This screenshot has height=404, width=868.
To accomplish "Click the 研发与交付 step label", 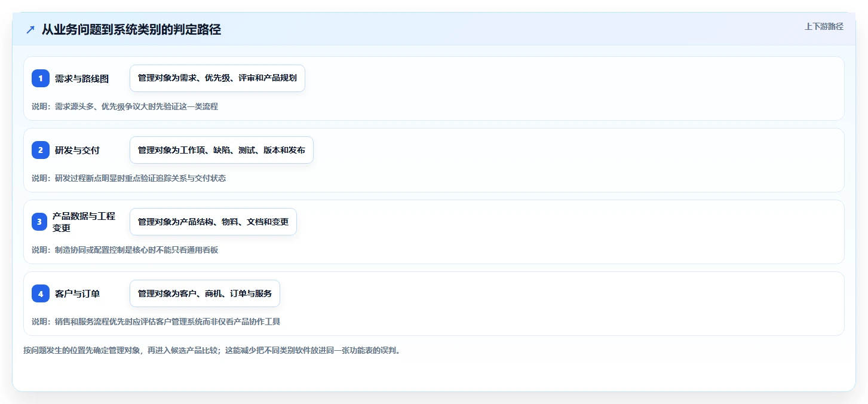I will pyautogui.click(x=77, y=150).
